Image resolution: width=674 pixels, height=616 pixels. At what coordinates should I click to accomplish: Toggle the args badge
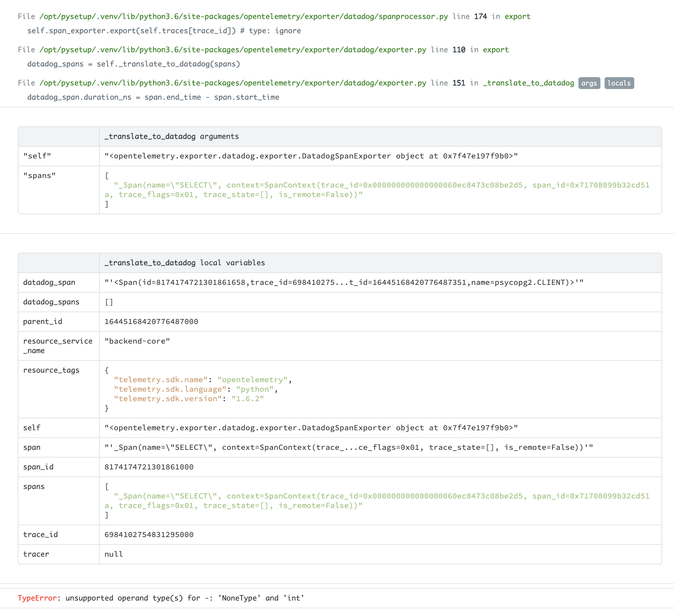(x=589, y=83)
